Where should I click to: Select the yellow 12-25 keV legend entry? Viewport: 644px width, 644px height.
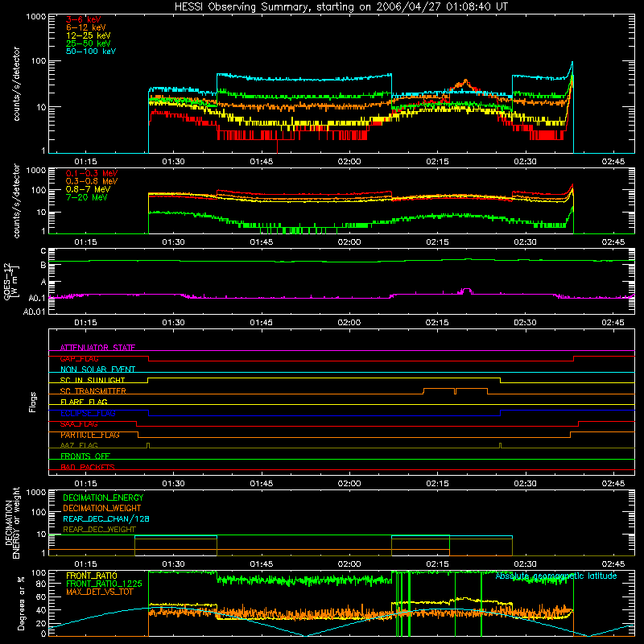pos(88,35)
